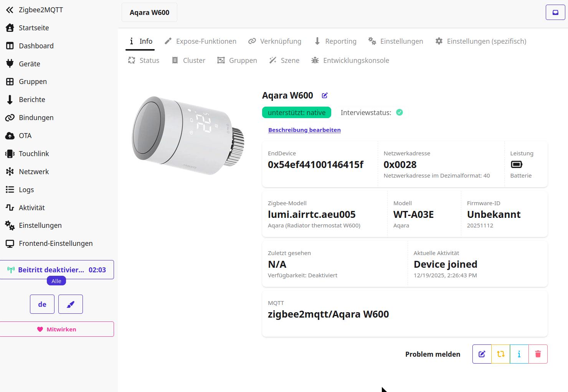The image size is (568, 392).
Task: Click the Aqara W600 thermostat image
Action: pos(188,135)
